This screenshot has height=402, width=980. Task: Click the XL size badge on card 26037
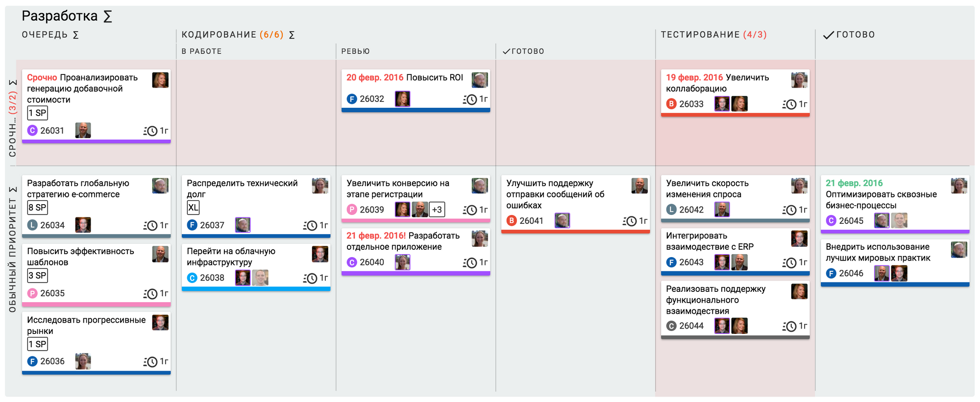[193, 207]
